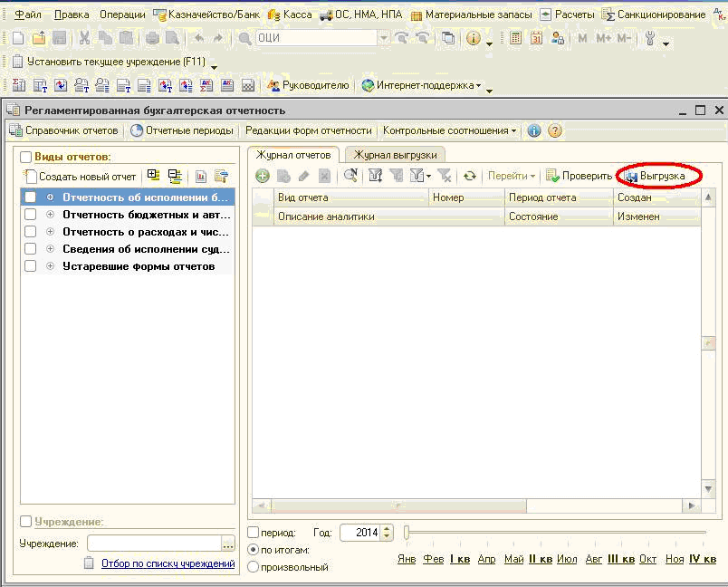Click the Учреждение ellipsis select button
The height and width of the screenshot is (587, 728).
228,544
